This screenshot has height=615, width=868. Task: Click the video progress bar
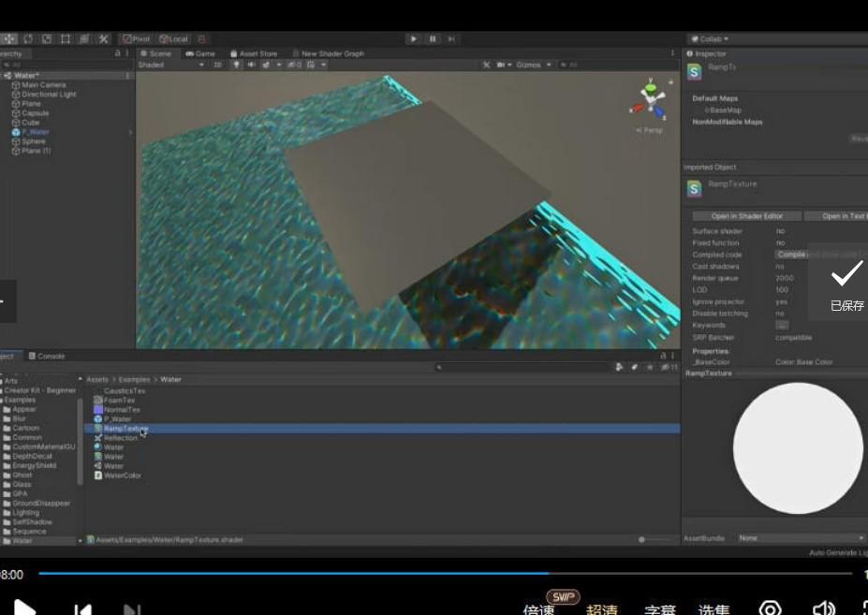pos(445,573)
